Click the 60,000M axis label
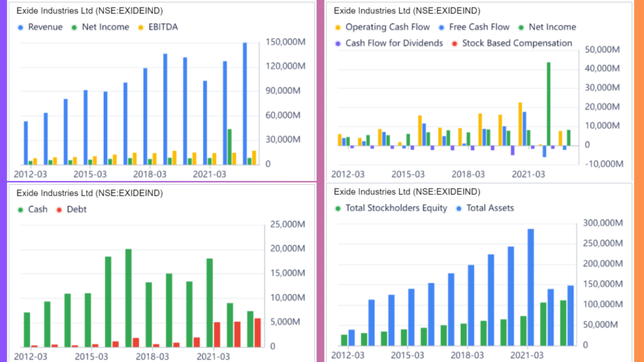644x362 pixels. [283, 116]
